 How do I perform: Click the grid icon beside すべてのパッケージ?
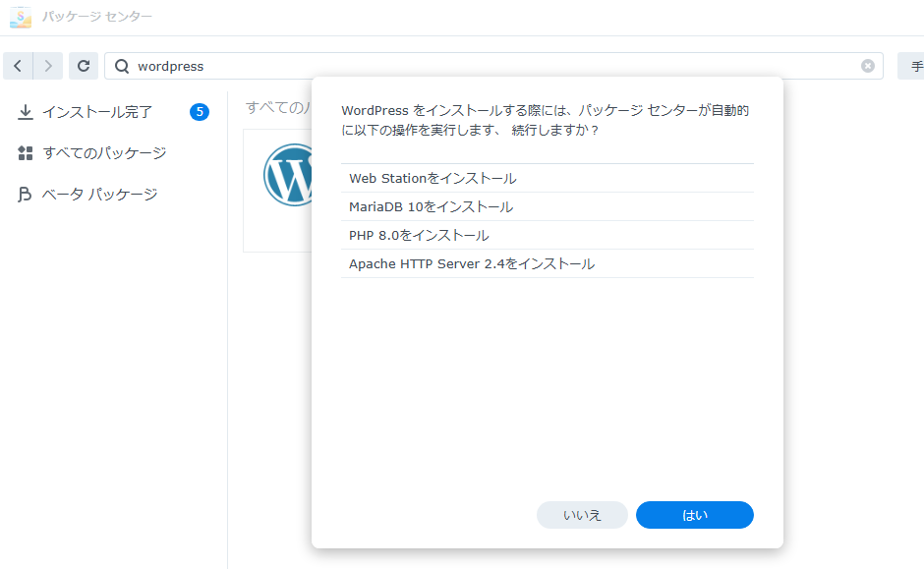coord(26,153)
